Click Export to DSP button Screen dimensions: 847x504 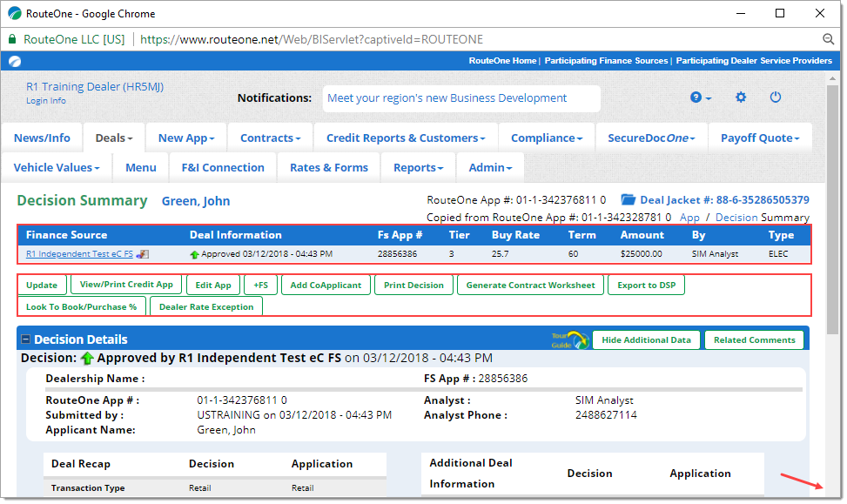click(x=647, y=286)
